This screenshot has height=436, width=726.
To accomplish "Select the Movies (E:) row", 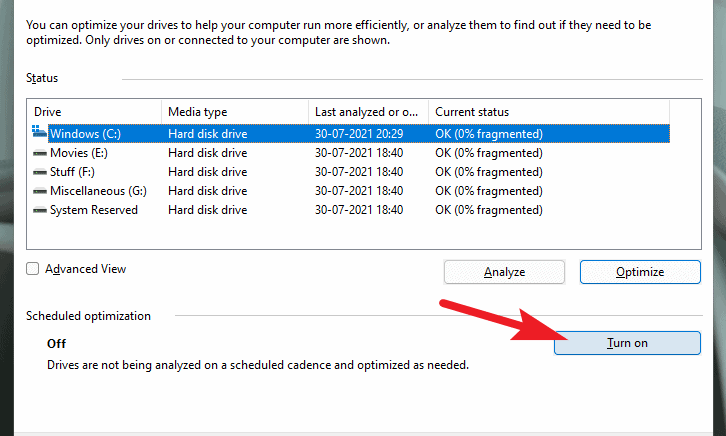I will 348,153.
